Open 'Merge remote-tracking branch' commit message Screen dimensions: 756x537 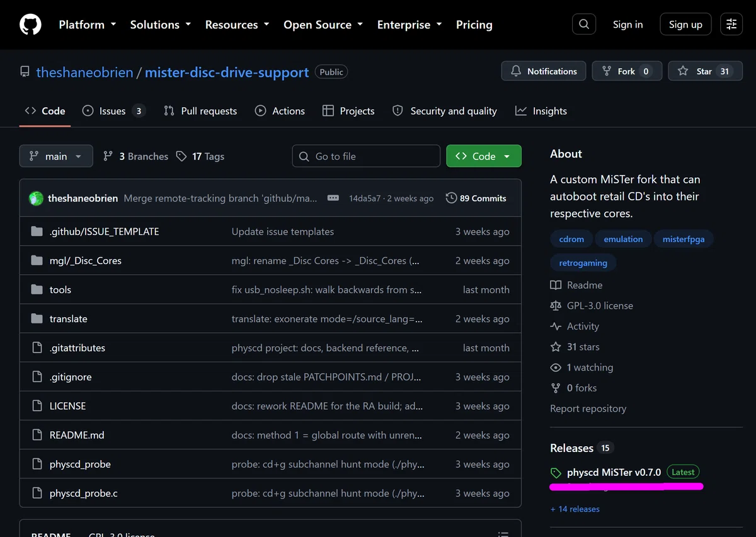[x=220, y=198]
